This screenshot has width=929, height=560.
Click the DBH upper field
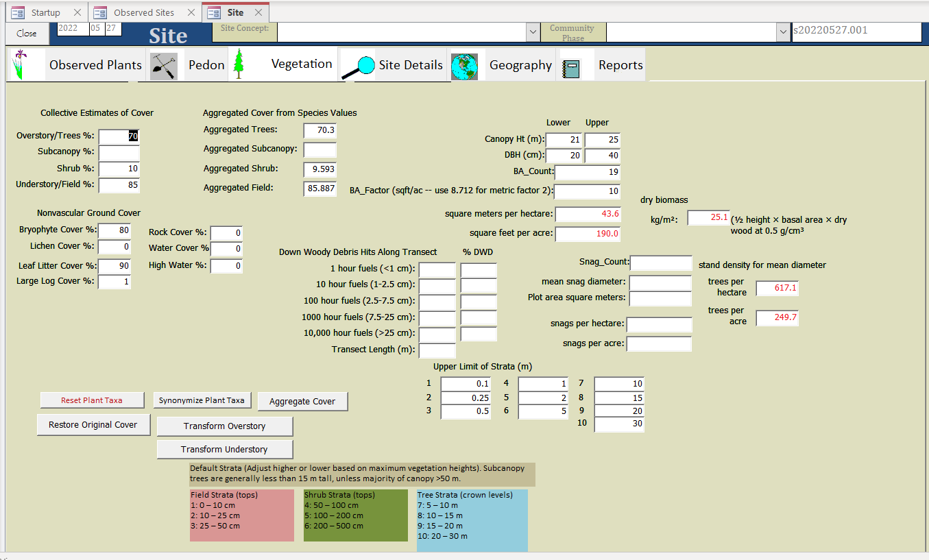[x=603, y=156]
